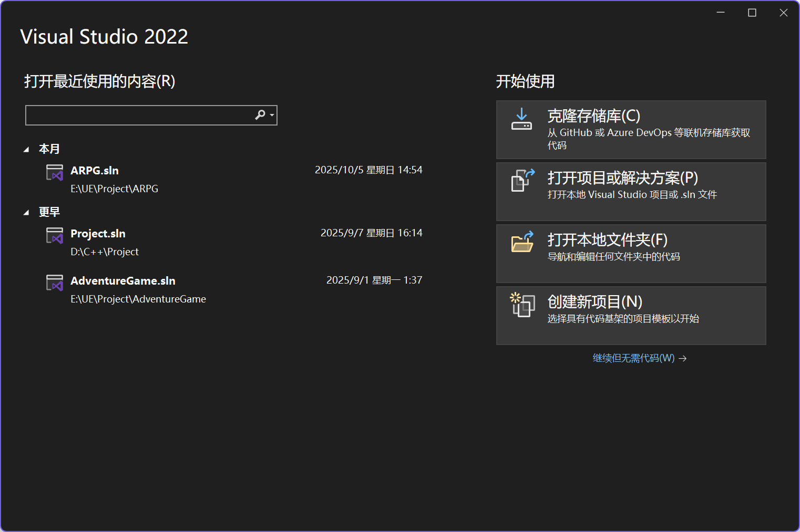Image resolution: width=800 pixels, height=532 pixels.
Task: Click the open local folder icon
Action: pos(521,243)
